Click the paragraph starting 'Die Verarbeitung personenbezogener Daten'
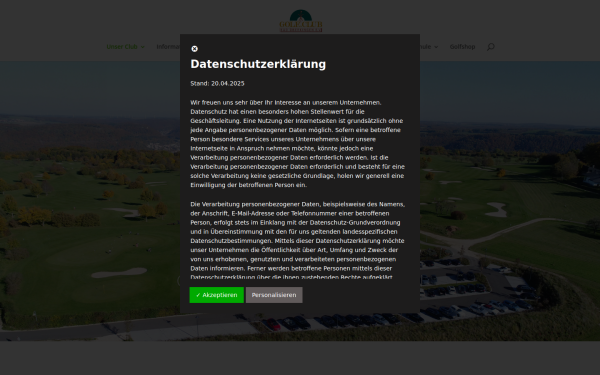 297,240
